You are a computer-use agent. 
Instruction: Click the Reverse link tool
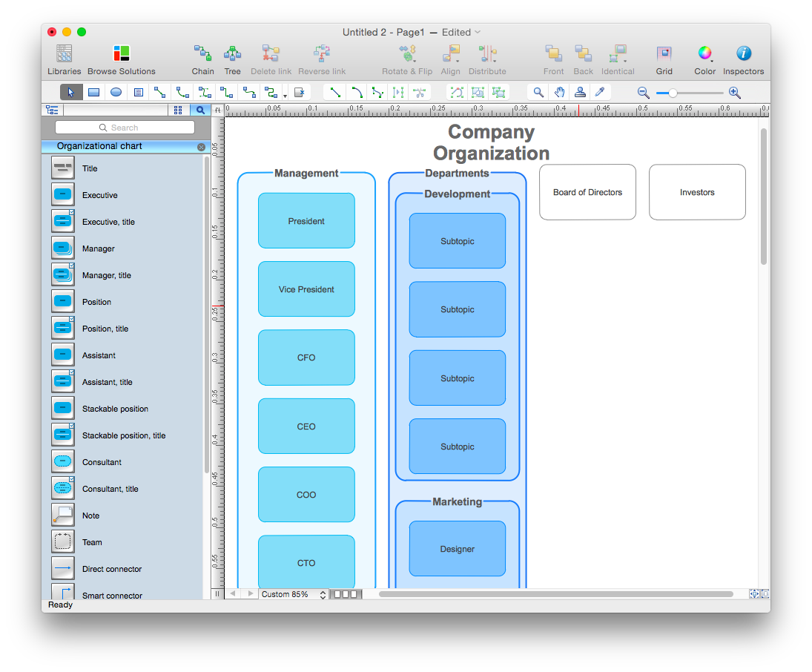pyautogui.click(x=322, y=60)
